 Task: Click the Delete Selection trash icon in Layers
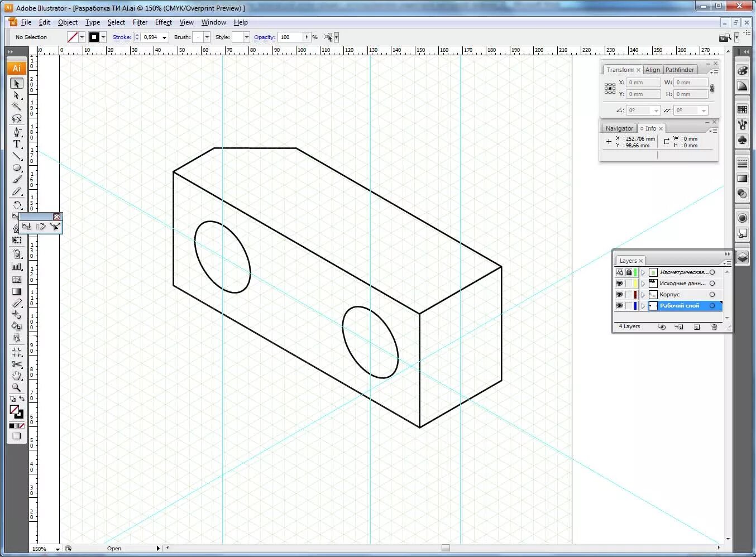click(x=714, y=327)
